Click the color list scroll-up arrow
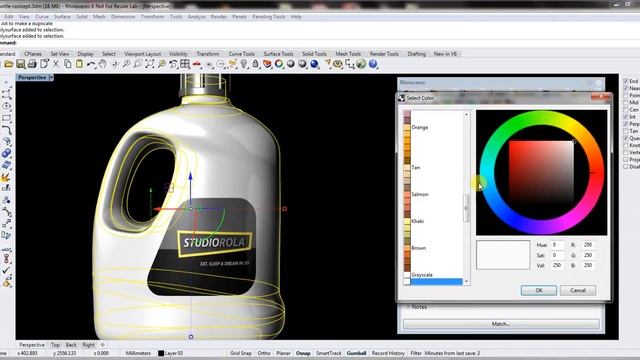640x360 pixels. coord(466,115)
